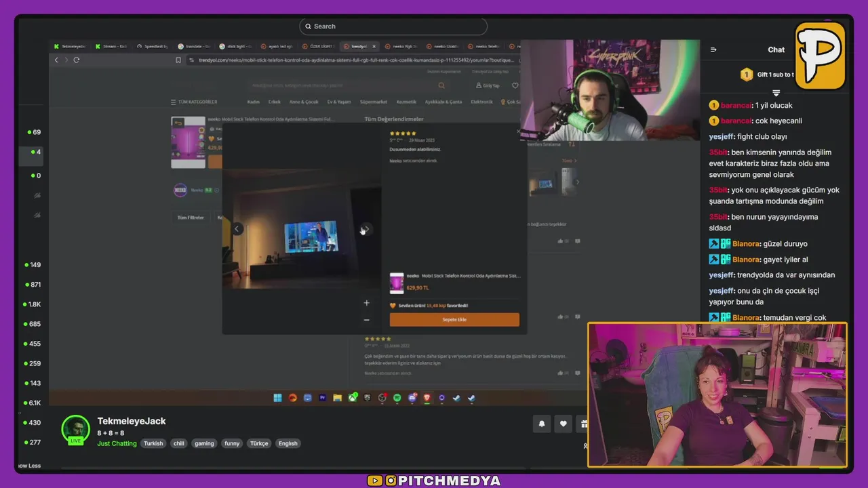Click the Turkish tag

tap(153, 443)
